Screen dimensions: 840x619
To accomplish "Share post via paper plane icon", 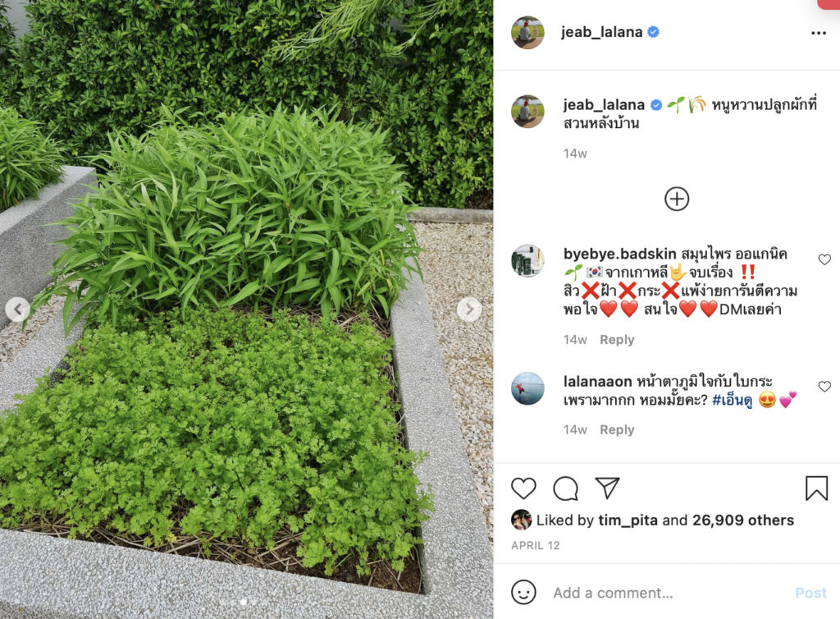I will pyautogui.click(x=607, y=488).
